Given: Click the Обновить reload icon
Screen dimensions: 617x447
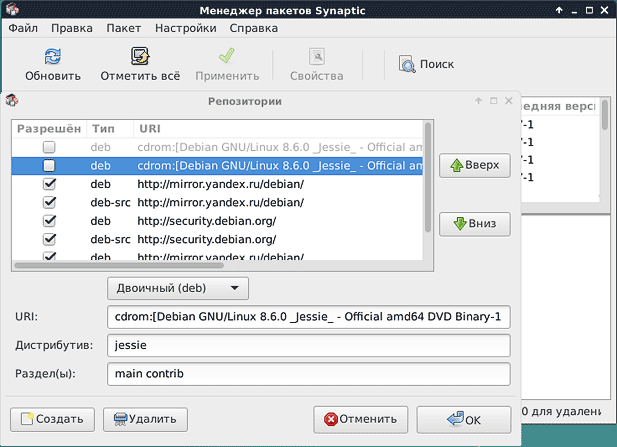Looking at the screenshot, I should [53, 56].
